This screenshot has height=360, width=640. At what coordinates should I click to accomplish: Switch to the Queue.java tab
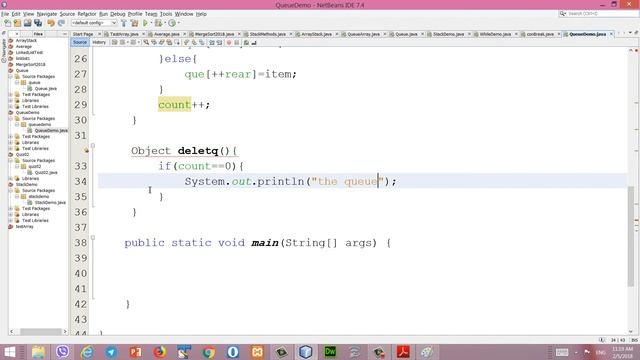click(406, 34)
